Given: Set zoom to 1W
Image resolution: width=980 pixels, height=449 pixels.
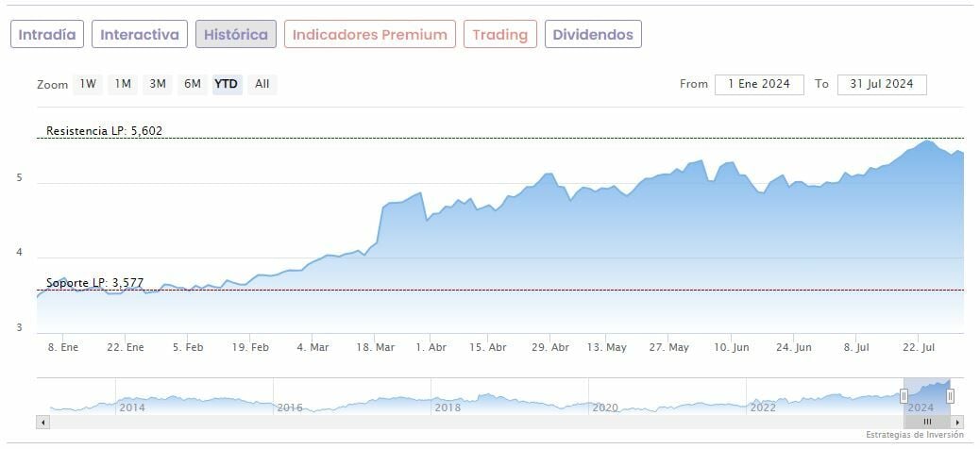Looking at the screenshot, I should click(x=88, y=84).
